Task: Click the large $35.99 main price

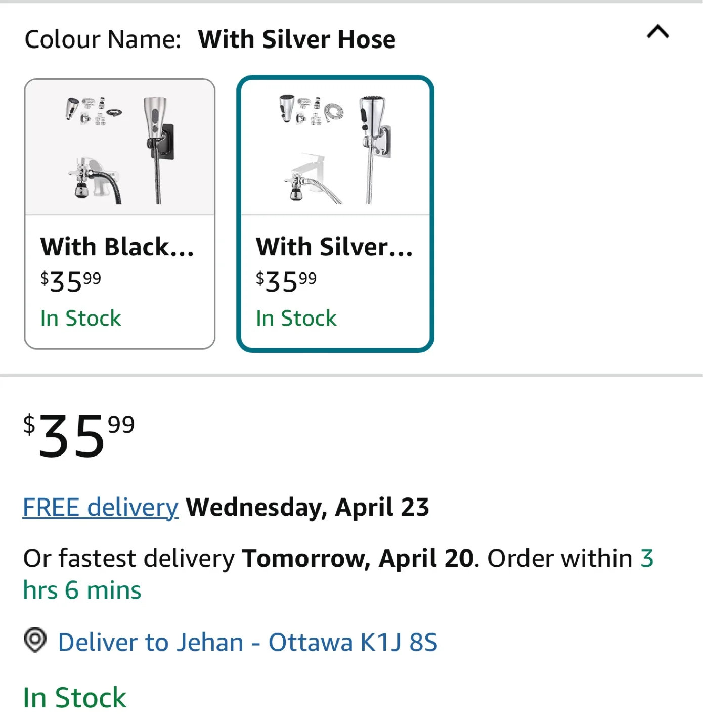Action: coord(79,435)
